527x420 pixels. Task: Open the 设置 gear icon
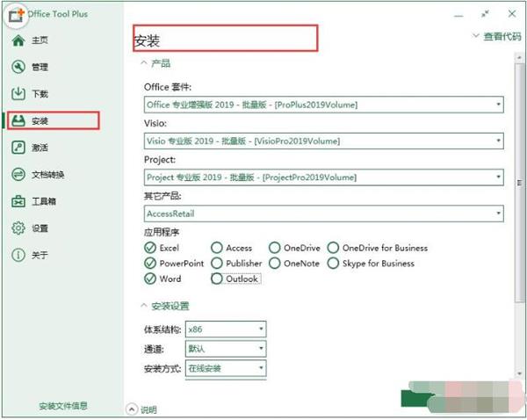(18, 228)
